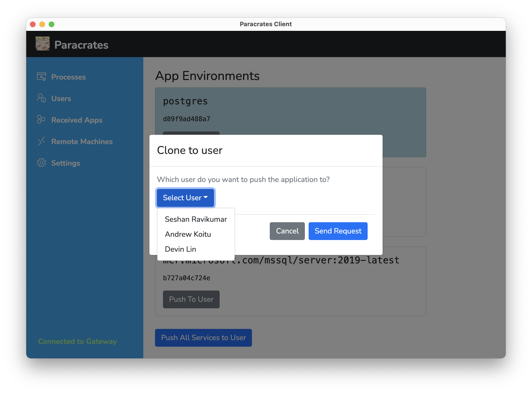The height and width of the screenshot is (393, 532).
Task: Click the Send Request button
Action: tap(338, 231)
